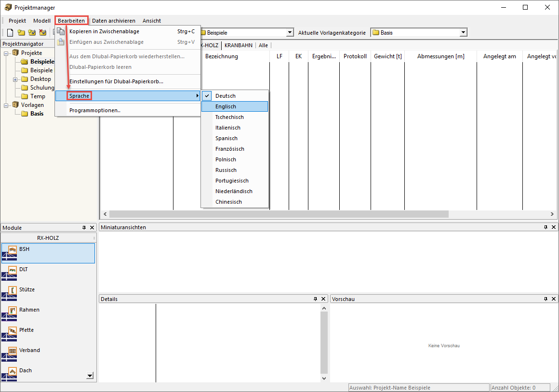Close the Module panel
The width and height of the screenshot is (559, 392).
[92, 228]
